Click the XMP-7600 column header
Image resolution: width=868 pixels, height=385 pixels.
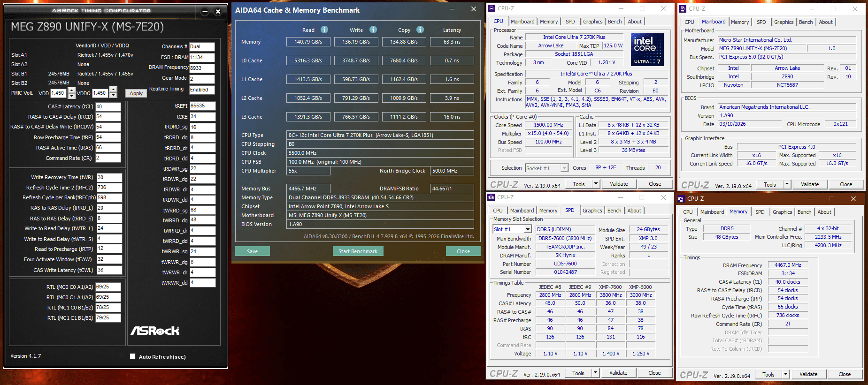[x=610, y=287]
